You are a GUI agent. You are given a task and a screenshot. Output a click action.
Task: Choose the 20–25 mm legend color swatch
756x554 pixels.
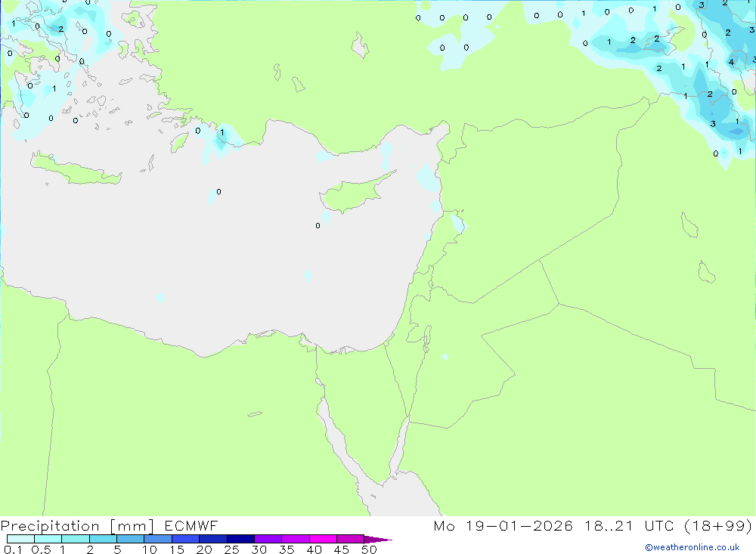tap(212, 539)
